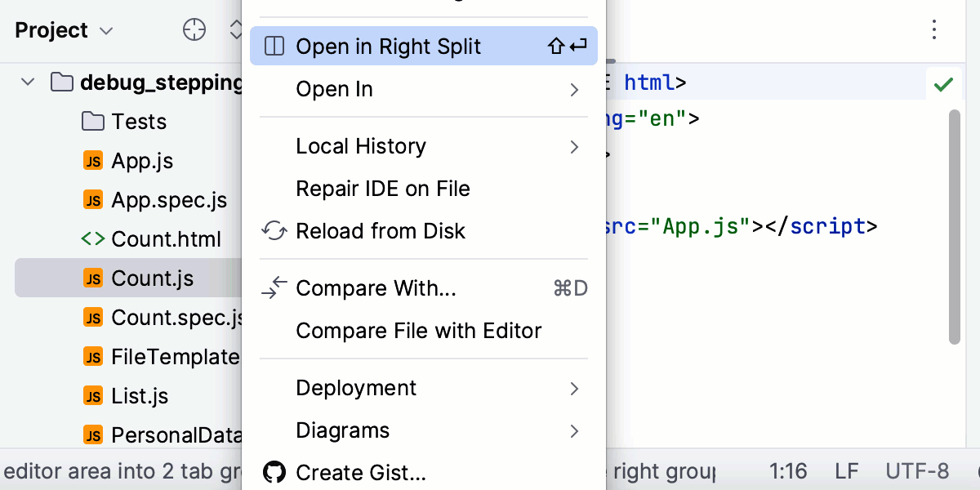Click the Select Opened File crosshair icon

(x=194, y=29)
